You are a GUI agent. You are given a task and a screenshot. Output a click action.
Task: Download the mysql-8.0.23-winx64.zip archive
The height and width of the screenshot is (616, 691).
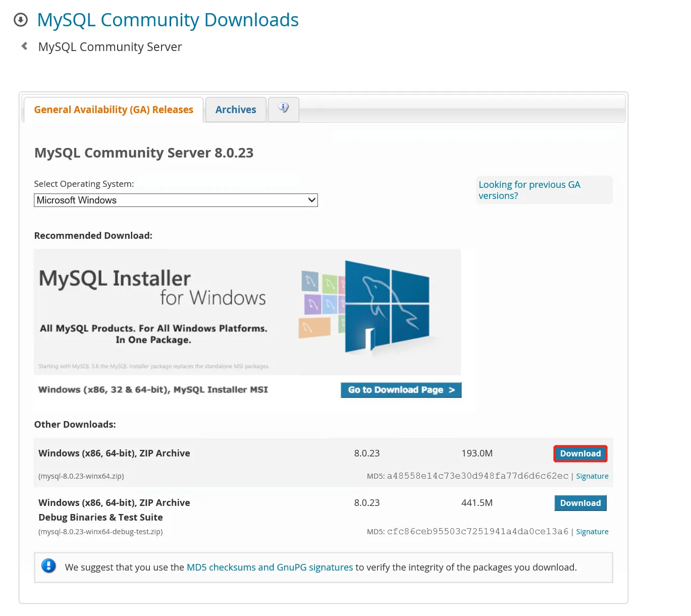tap(580, 453)
